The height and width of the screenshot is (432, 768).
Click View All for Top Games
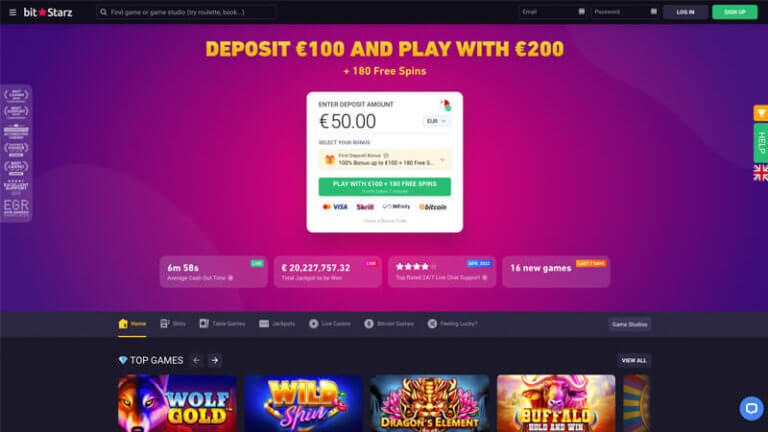[634, 360]
